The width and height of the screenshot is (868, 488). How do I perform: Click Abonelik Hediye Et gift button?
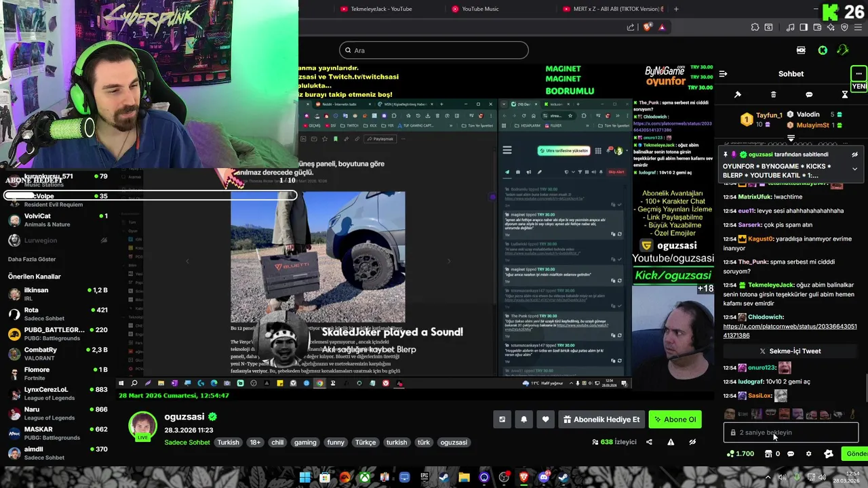pyautogui.click(x=601, y=420)
